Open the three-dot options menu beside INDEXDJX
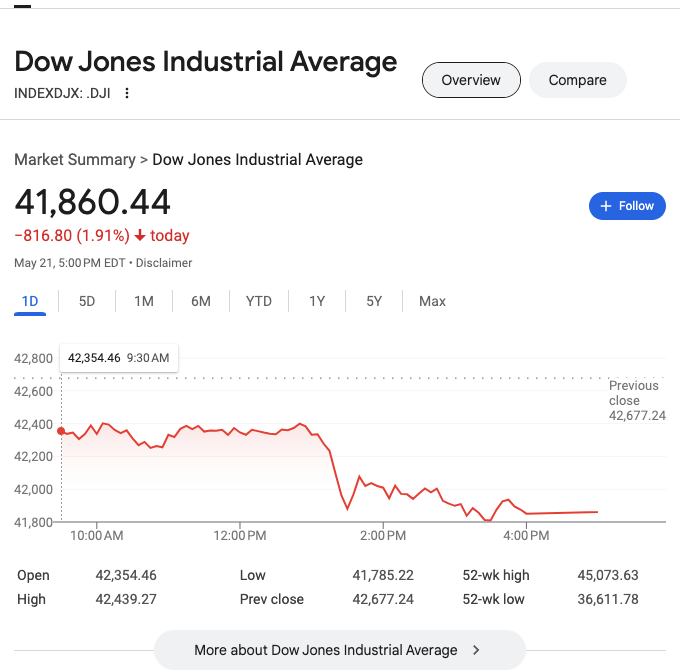This screenshot has width=680, height=672. [127, 93]
